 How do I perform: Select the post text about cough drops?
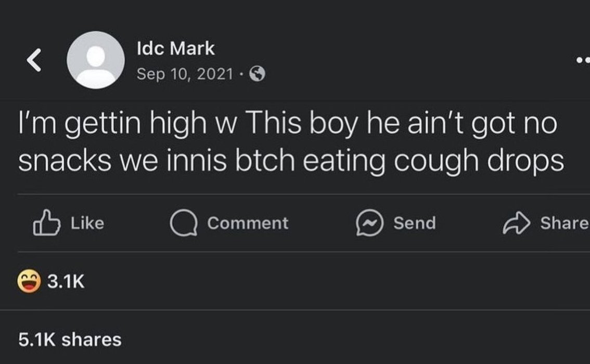tap(291, 142)
